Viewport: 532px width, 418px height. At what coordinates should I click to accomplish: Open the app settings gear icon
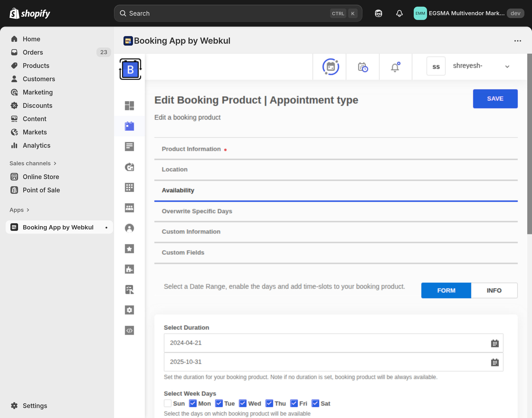129,310
